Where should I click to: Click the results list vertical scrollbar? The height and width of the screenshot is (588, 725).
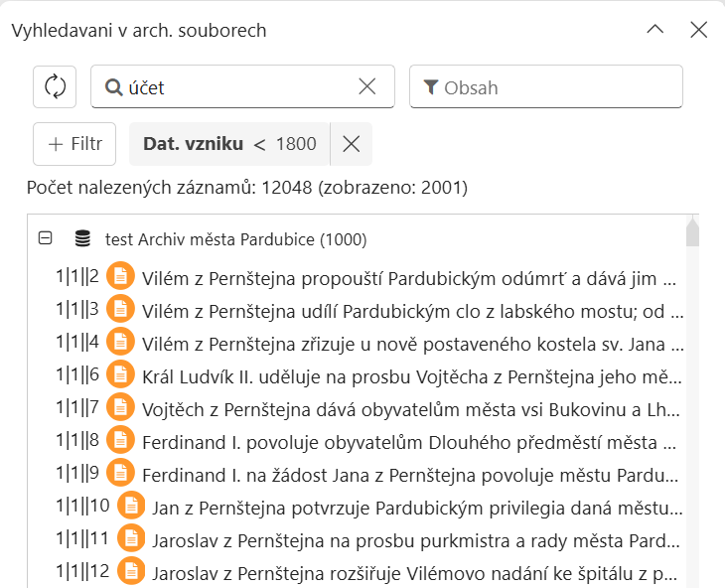(x=692, y=397)
